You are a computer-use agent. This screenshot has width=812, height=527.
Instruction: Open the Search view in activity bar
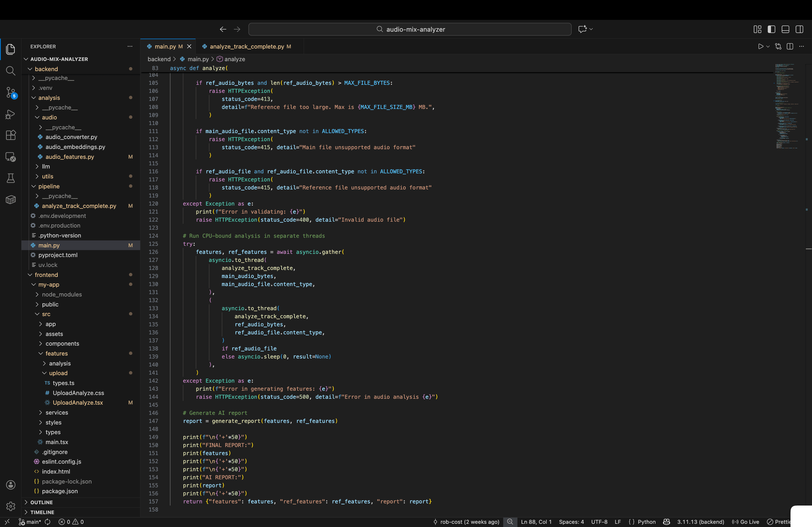click(10, 71)
